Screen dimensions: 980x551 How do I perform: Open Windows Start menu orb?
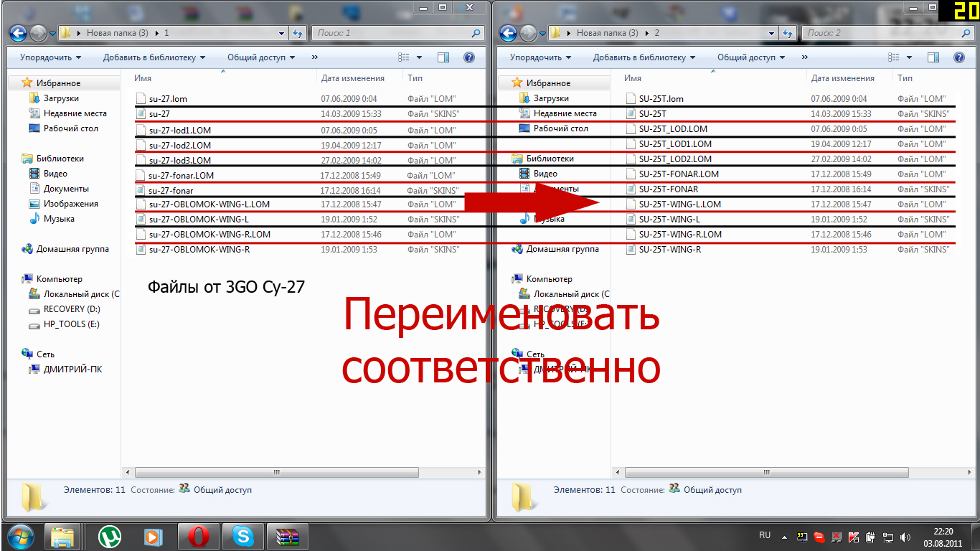pos(20,537)
